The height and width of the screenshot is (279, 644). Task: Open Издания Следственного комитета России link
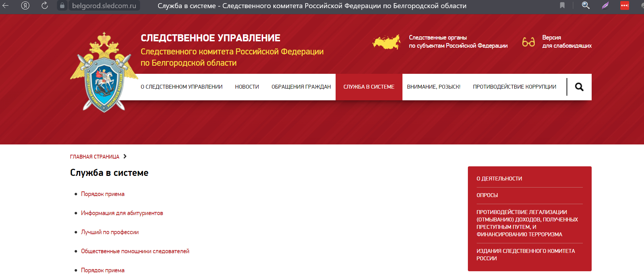(x=526, y=255)
